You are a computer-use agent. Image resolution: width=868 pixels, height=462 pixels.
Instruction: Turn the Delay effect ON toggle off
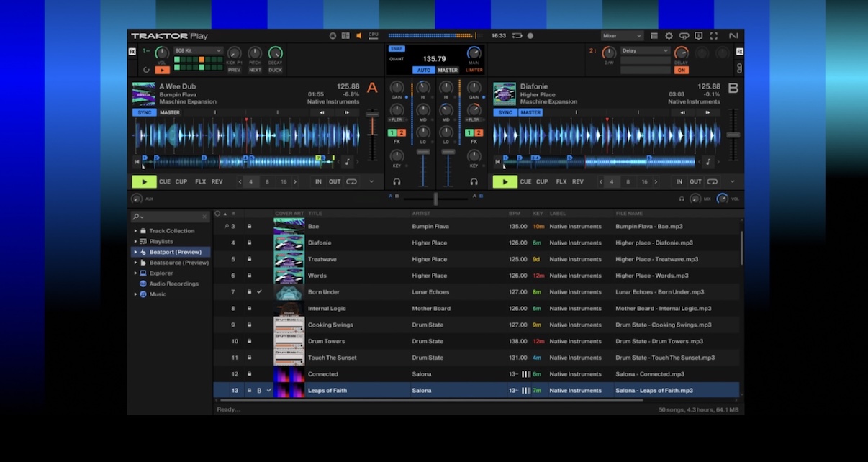[682, 70]
